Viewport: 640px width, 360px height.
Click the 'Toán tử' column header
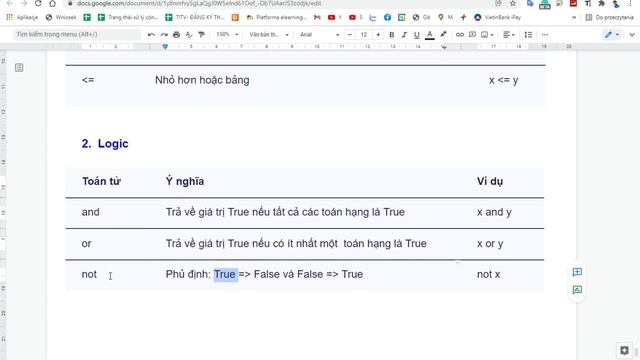(101, 181)
